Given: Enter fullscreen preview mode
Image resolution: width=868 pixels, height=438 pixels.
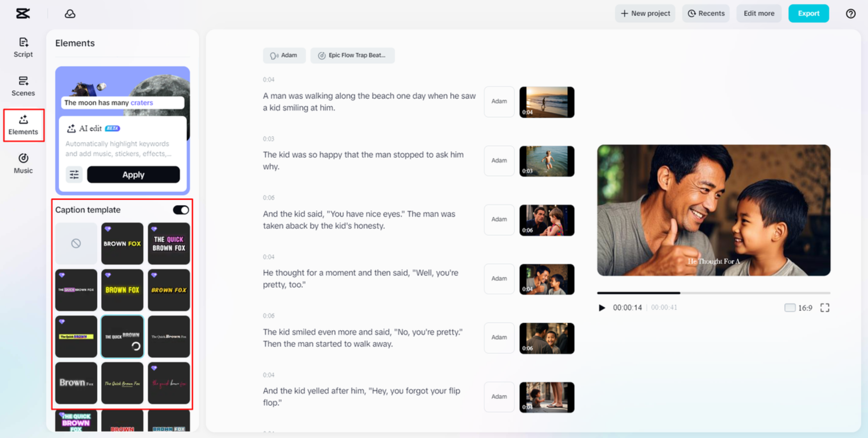Looking at the screenshot, I should click(825, 308).
